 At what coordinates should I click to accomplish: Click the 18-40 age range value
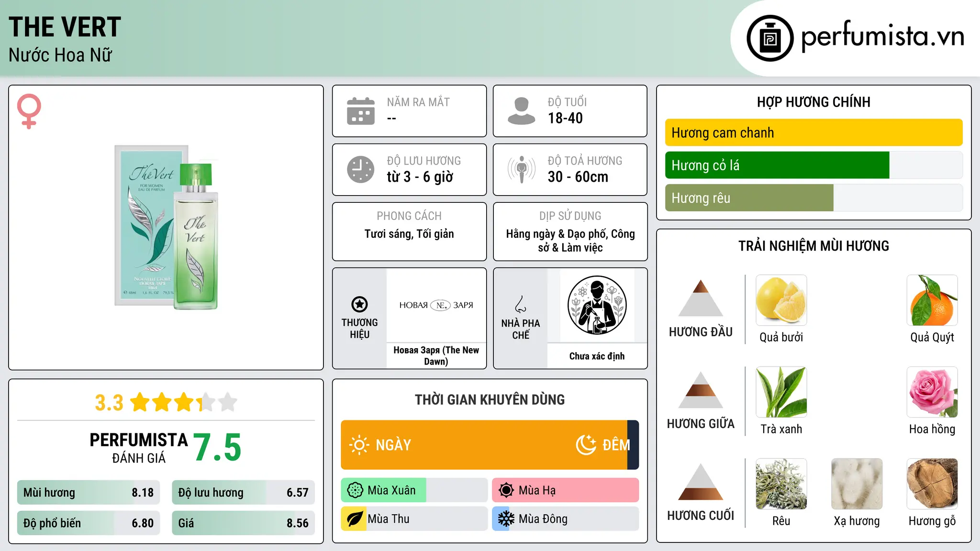coord(565,118)
